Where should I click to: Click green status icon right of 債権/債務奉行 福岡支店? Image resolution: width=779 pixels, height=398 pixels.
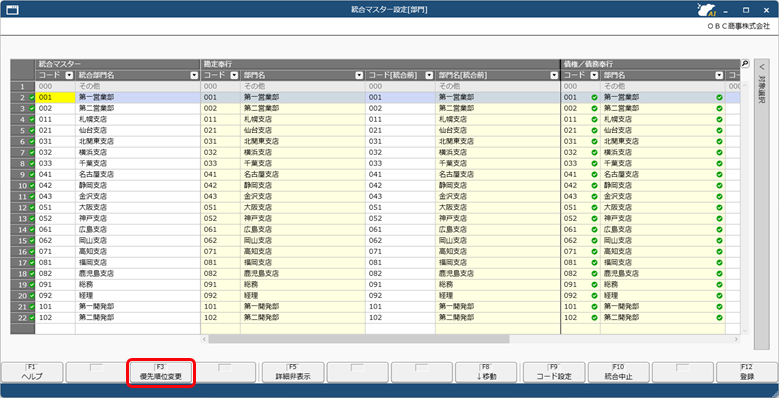click(x=719, y=262)
